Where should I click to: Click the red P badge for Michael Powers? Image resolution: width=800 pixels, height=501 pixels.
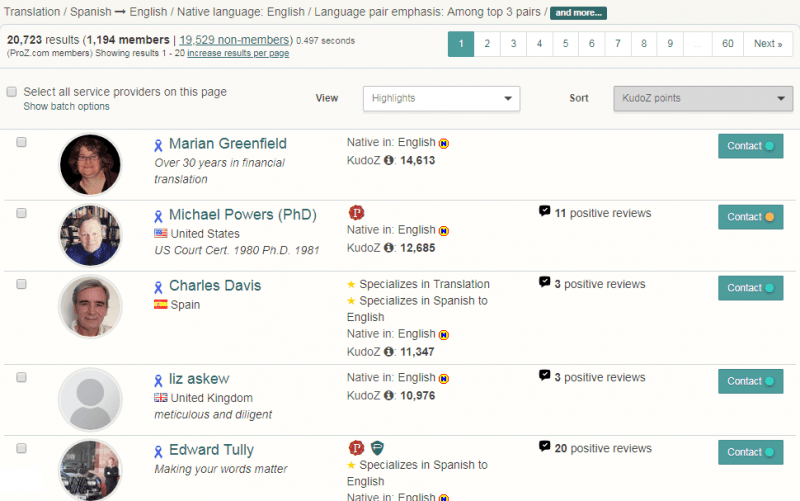356,212
